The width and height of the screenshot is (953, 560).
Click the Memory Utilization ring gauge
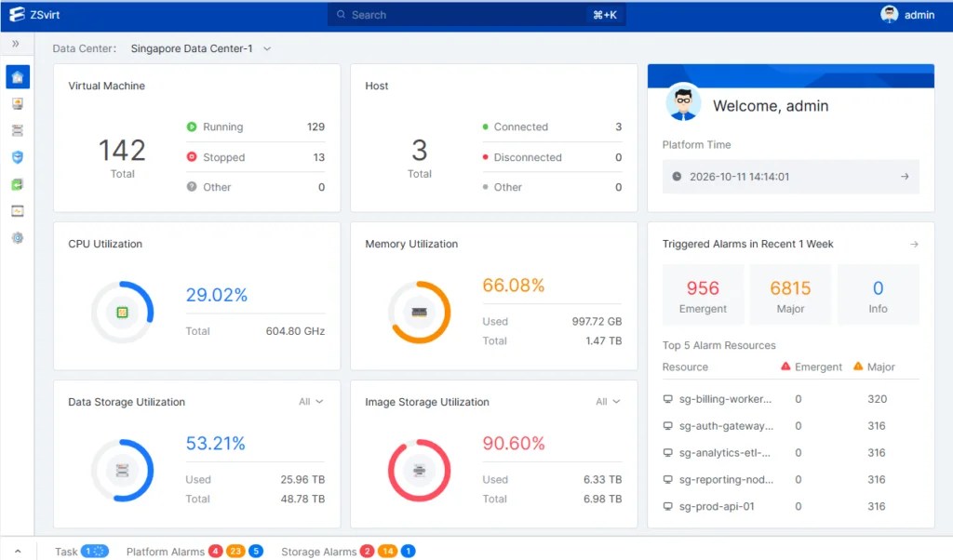tap(420, 313)
